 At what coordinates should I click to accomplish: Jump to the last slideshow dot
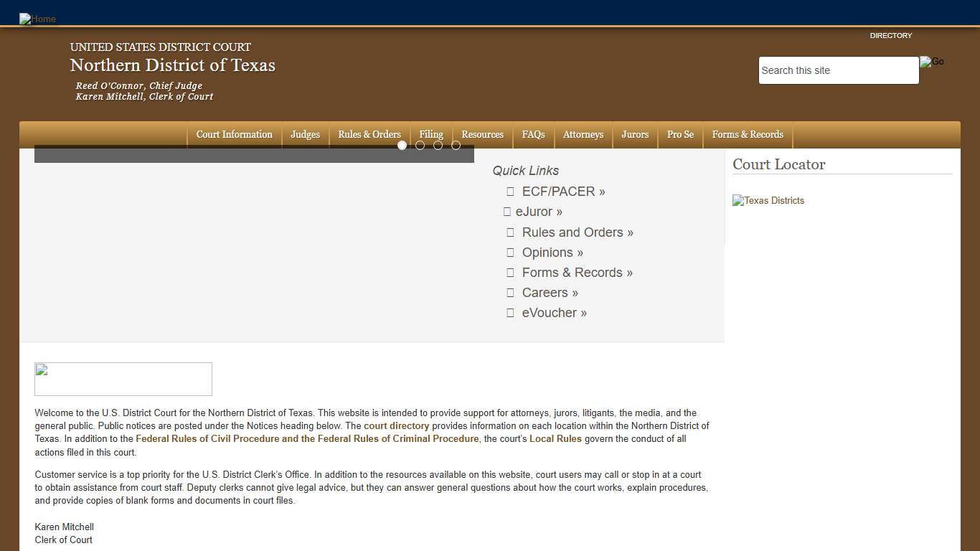456,146
